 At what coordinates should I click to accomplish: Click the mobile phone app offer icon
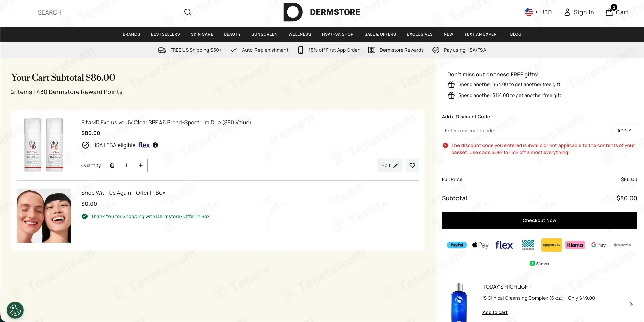(301, 50)
